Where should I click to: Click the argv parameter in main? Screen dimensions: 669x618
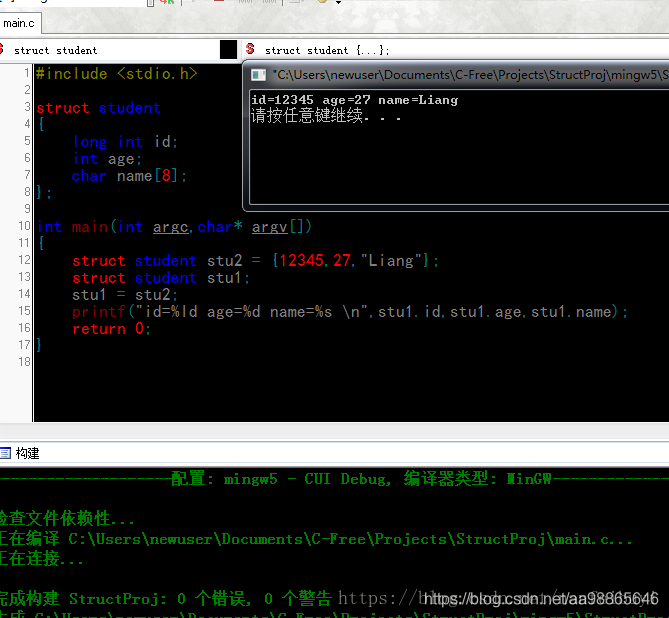[x=269, y=227]
